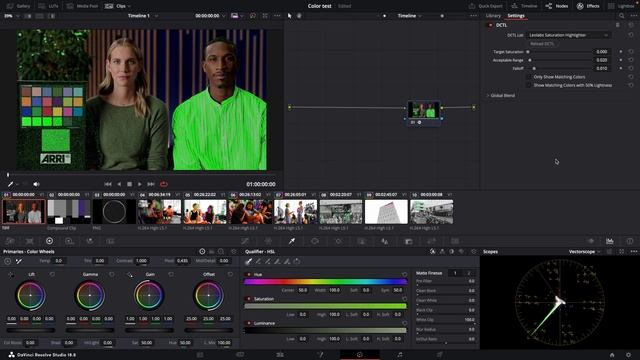Image resolution: width=640 pixels, height=360 pixels.
Task: Open the Curves palette icon
Action: (245, 241)
